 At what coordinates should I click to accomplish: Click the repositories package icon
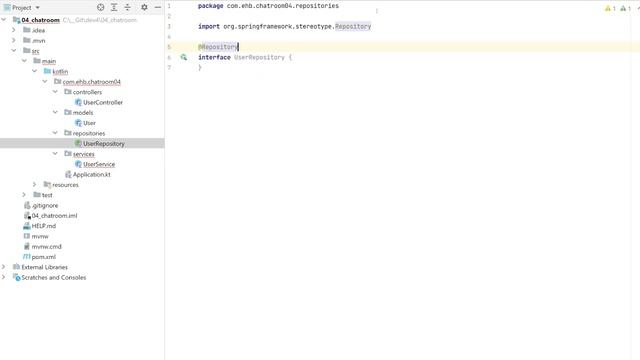(68, 133)
